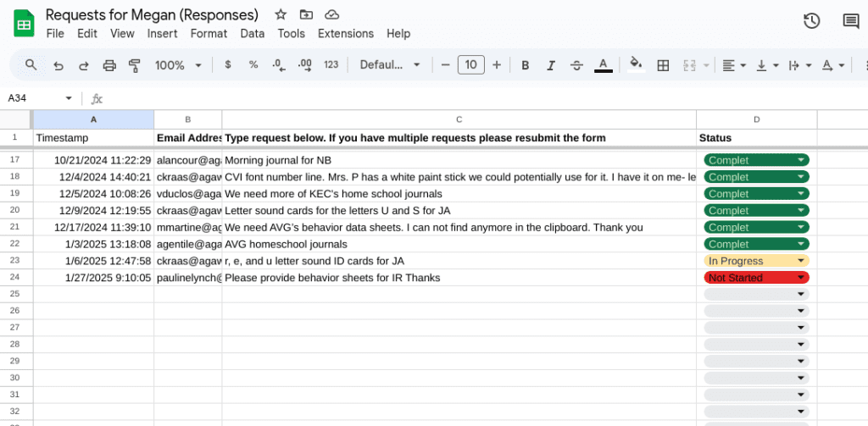Image resolution: width=868 pixels, height=426 pixels.
Task: Open version history clock icon
Action: click(x=811, y=21)
